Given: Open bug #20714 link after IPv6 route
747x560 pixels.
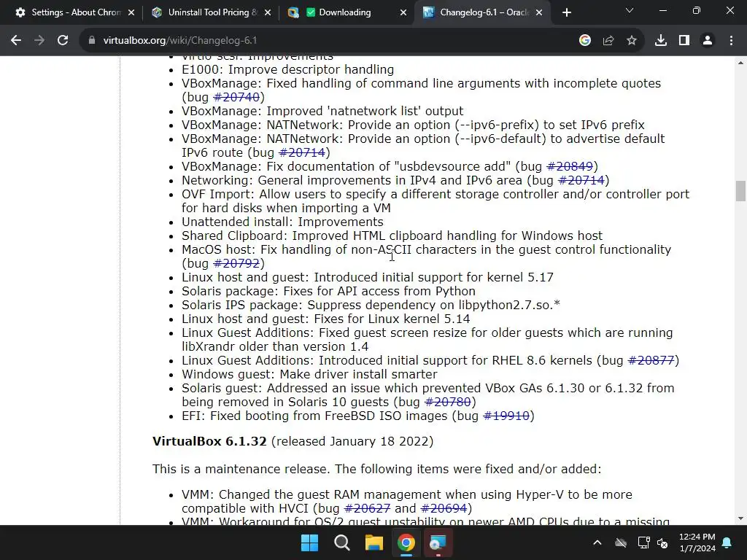Looking at the screenshot, I should [x=302, y=152].
